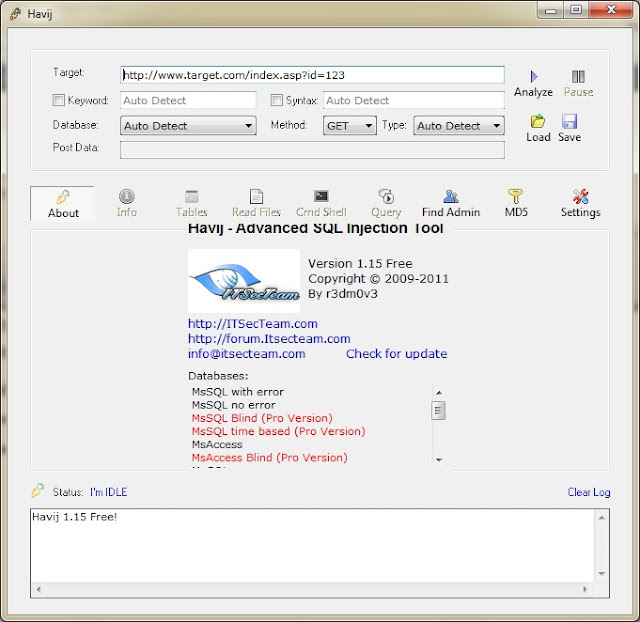Image resolution: width=640 pixels, height=622 pixels.
Task: Click the Clear Log link
Action: pyautogui.click(x=589, y=492)
